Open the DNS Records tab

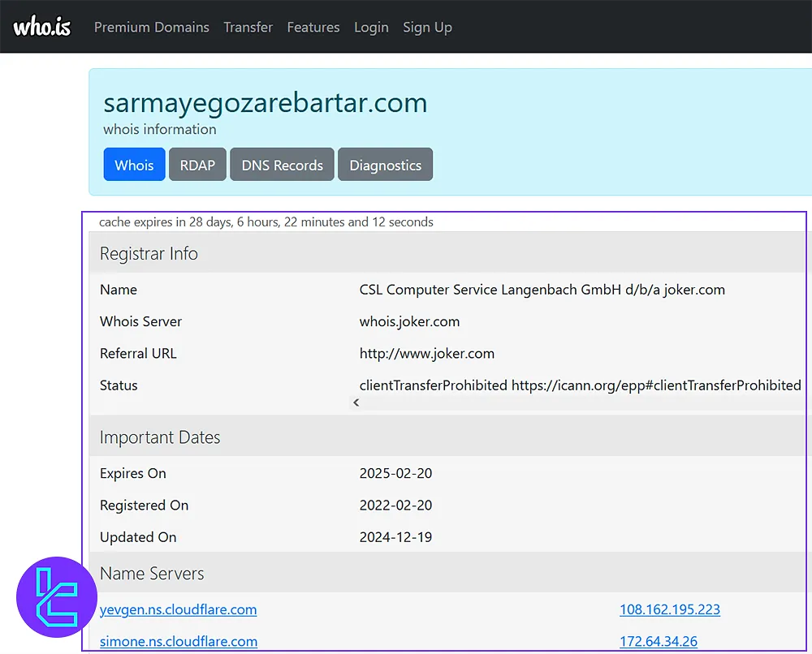(x=281, y=164)
